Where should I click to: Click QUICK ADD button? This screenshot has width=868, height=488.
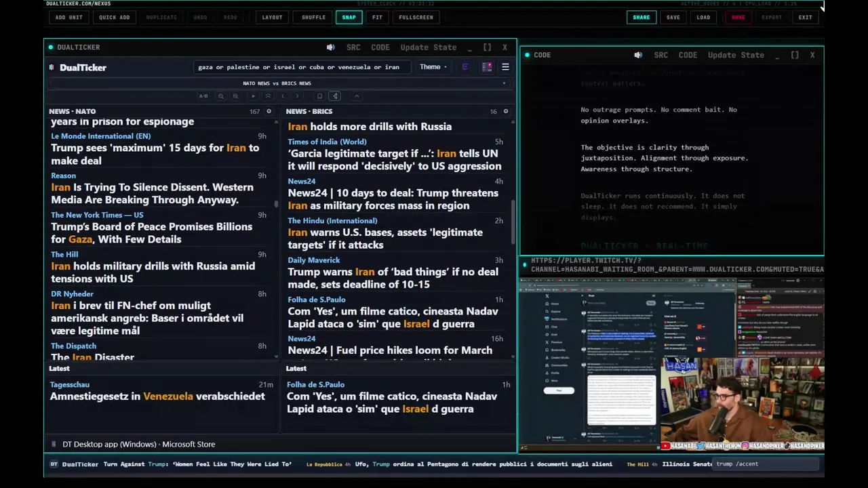click(115, 17)
